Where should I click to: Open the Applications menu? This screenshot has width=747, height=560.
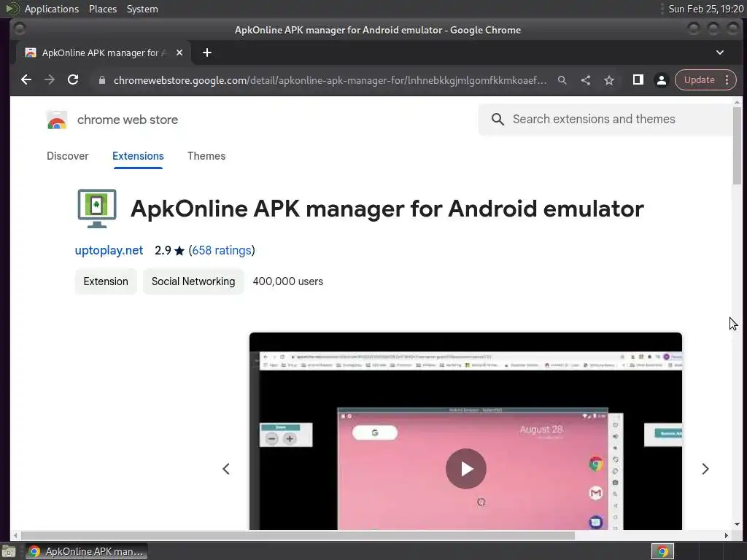point(52,9)
